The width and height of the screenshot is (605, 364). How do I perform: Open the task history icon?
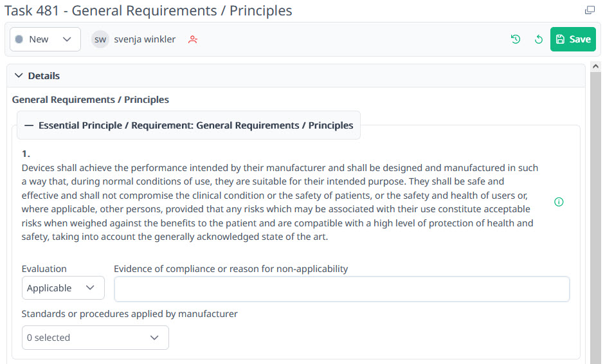click(x=516, y=39)
